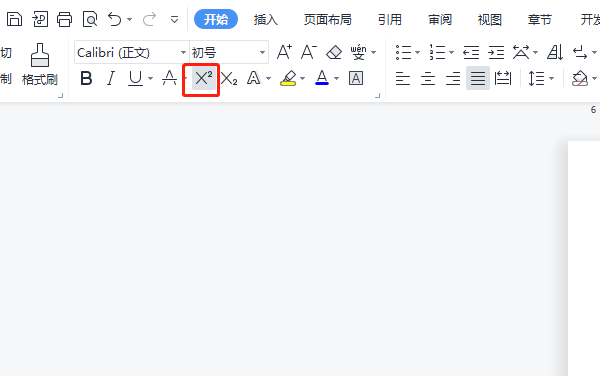Viewport: 600px width, 376px height.
Task: Toggle superscript X² formatting
Action: click(204, 78)
